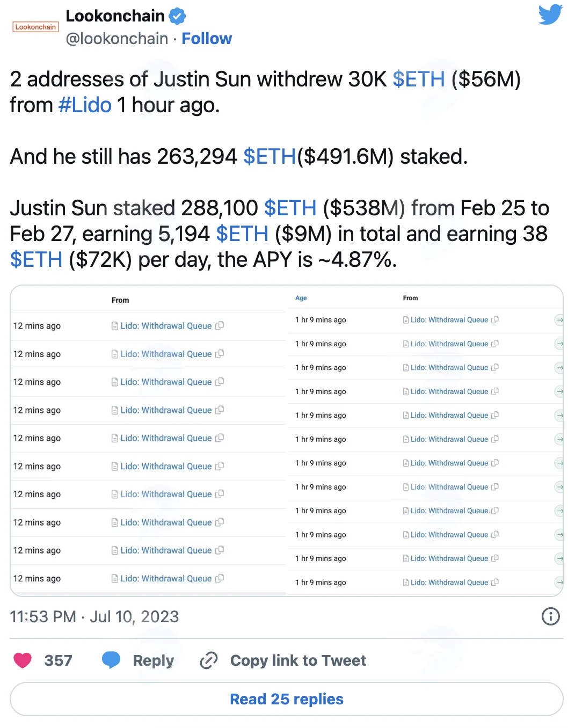Click the 357 likes count

(x=58, y=660)
